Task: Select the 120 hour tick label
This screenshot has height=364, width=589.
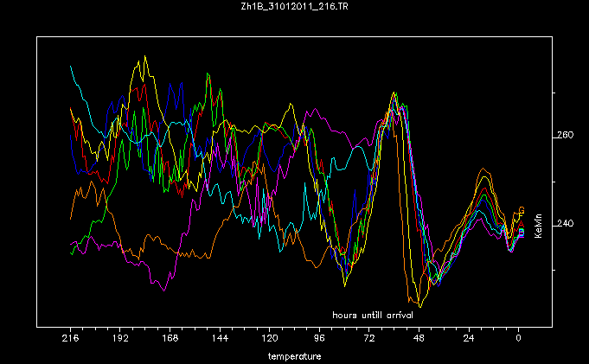Action: click(270, 340)
